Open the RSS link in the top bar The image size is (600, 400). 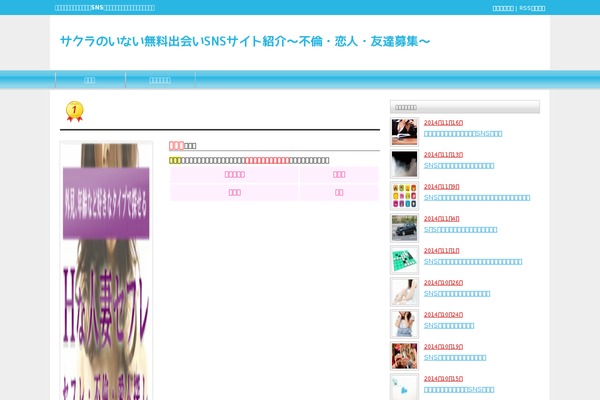pos(532,8)
